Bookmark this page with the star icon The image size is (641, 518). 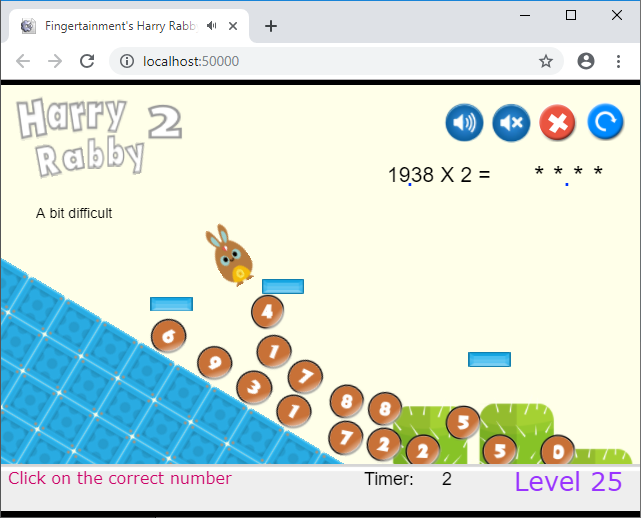tap(546, 61)
